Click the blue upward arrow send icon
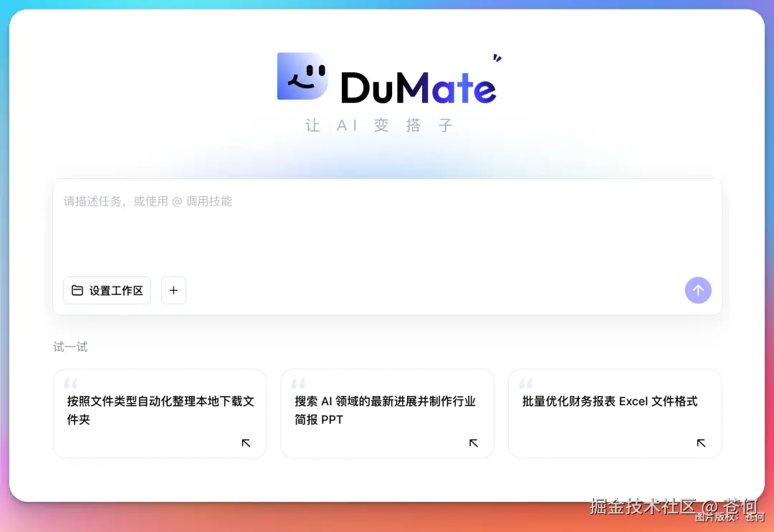This screenshot has width=774, height=532. [698, 290]
